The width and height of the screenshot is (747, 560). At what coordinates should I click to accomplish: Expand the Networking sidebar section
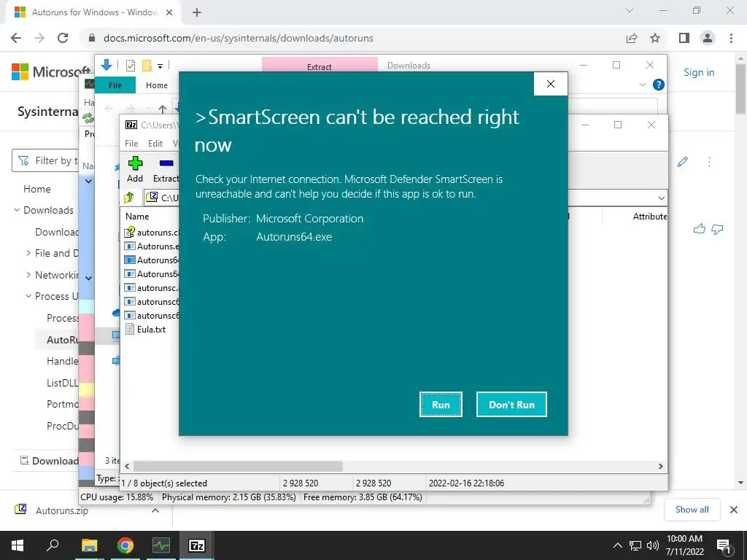(x=28, y=275)
